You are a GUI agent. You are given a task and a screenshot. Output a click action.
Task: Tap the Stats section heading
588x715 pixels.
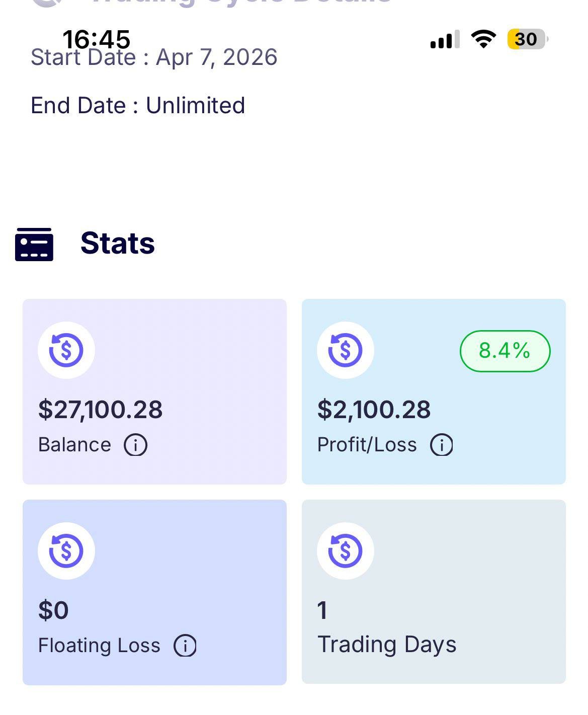coord(118,244)
